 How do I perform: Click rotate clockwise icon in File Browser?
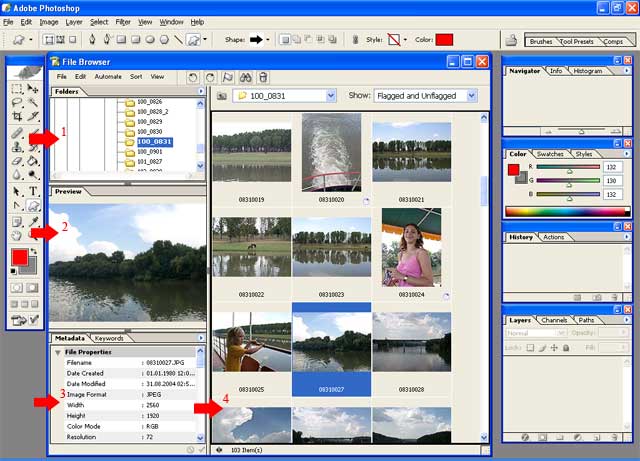click(x=210, y=78)
